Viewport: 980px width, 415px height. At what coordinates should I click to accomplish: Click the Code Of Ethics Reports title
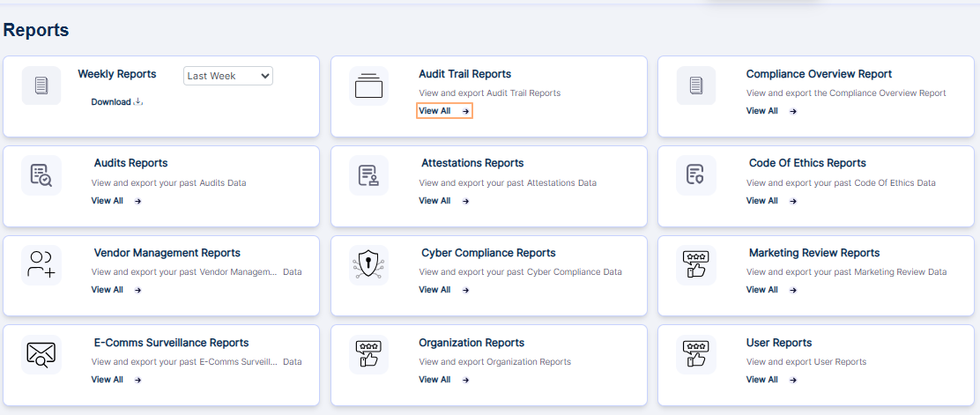click(807, 163)
